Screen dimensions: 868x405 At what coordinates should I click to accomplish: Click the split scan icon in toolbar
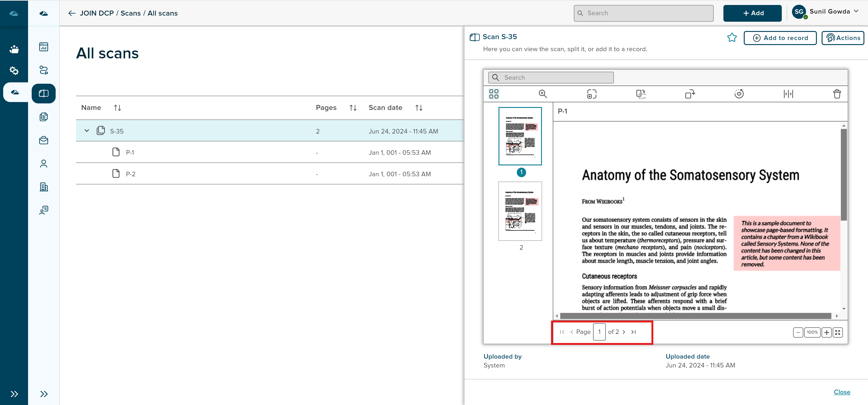point(788,94)
